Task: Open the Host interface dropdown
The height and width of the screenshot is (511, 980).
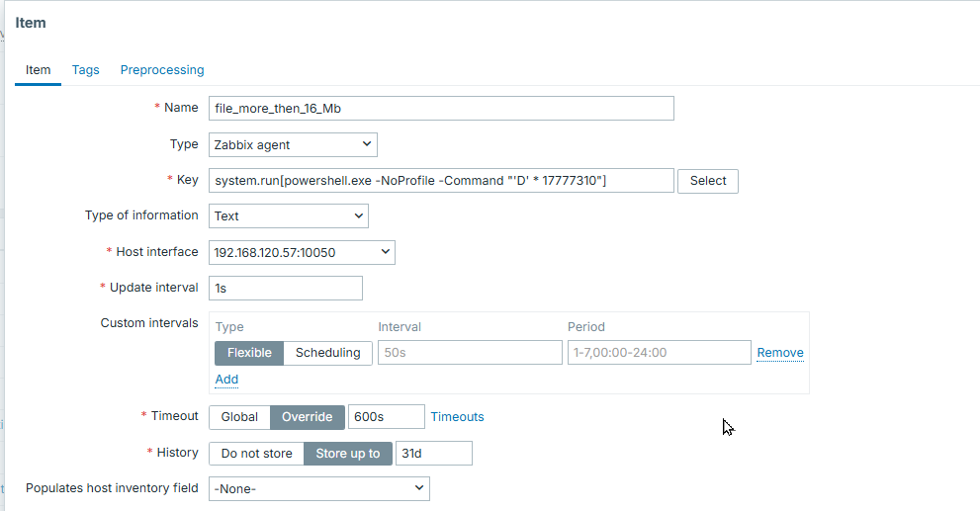Action: [x=302, y=252]
